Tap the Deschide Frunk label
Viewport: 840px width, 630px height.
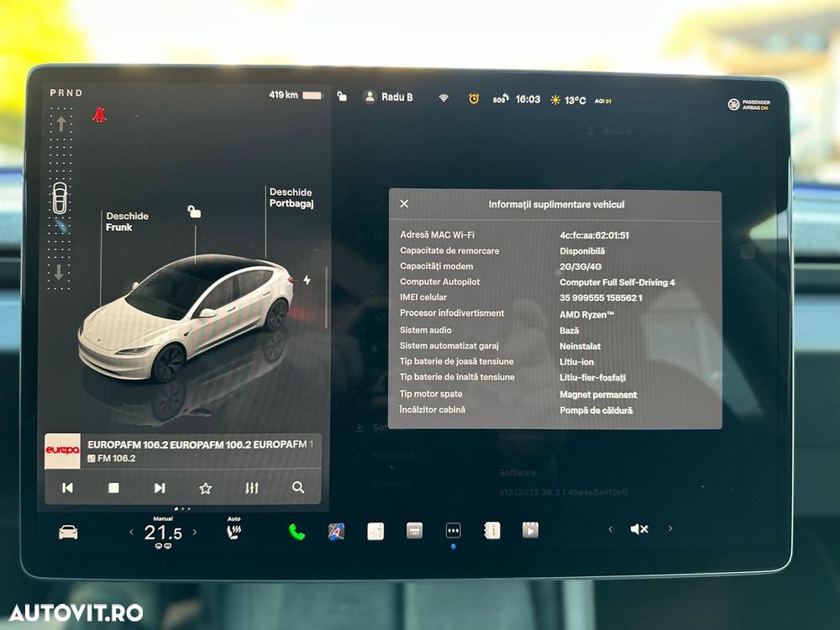[x=127, y=221]
